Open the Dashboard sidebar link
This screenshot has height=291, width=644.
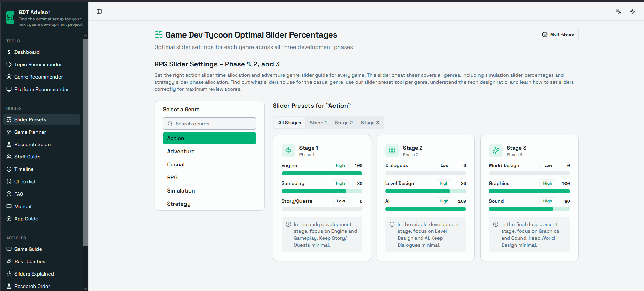point(42,52)
